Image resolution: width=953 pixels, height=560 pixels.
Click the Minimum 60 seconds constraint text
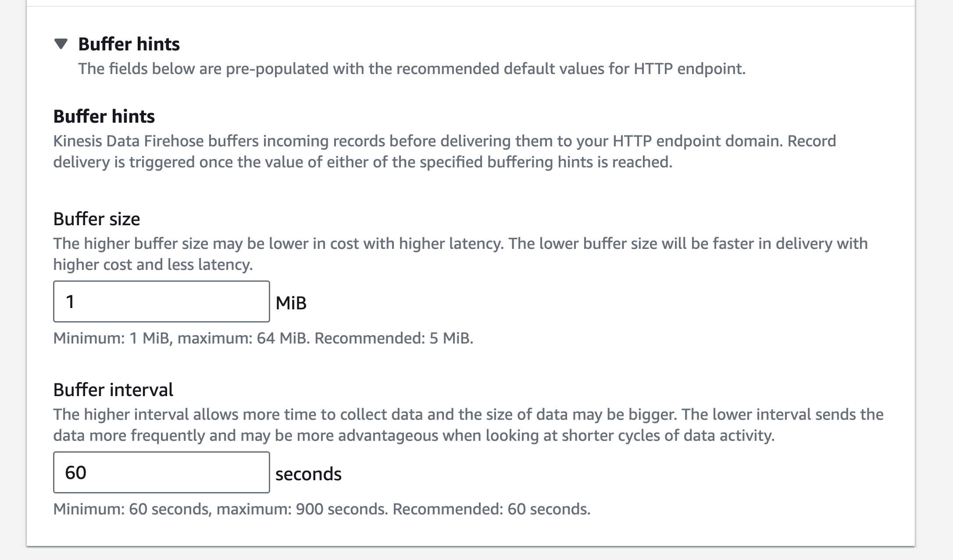[x=132, y=509]
